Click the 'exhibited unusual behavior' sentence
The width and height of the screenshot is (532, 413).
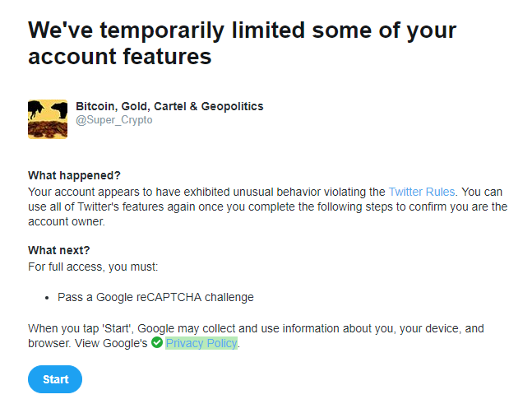pos(268,206)
